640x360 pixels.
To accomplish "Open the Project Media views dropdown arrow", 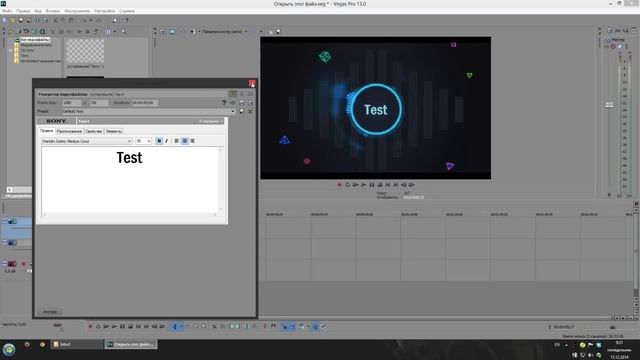I will [115, 31].
